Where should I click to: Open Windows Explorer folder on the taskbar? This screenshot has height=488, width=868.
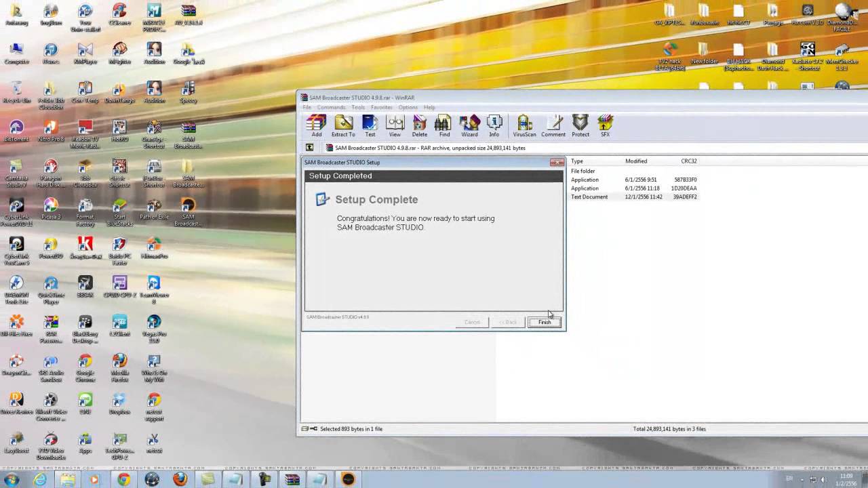pos(68,479)
